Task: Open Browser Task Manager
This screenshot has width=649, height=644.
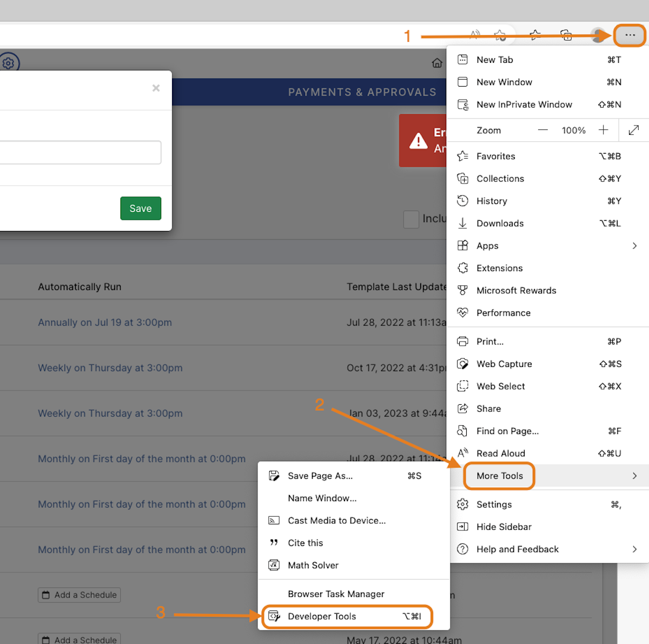Action: (x=354, y=594)
